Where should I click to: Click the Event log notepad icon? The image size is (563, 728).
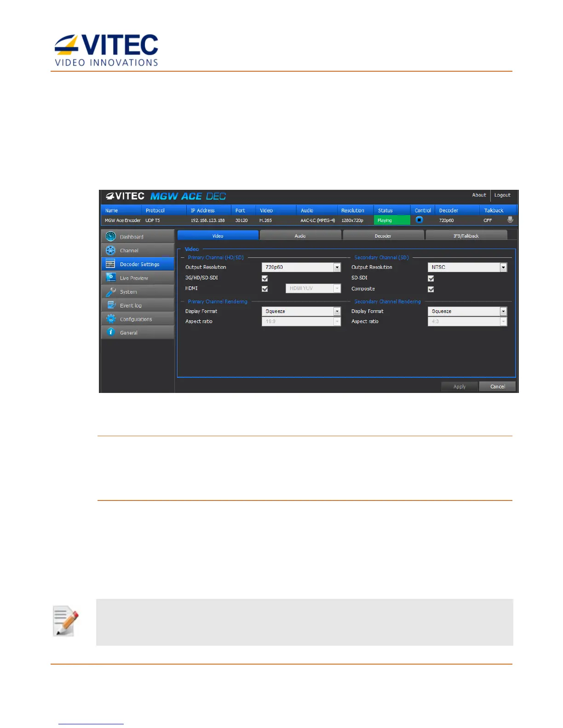110,305
